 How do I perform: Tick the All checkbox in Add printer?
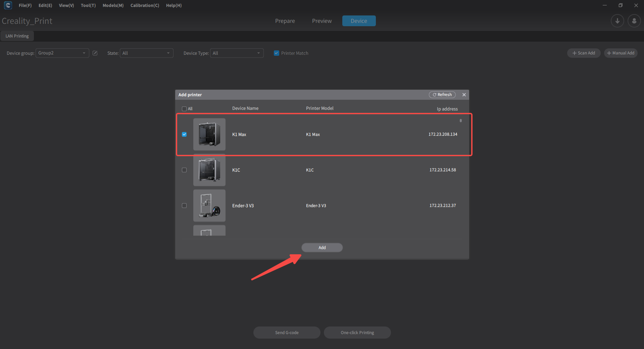(x=184, y=109)
